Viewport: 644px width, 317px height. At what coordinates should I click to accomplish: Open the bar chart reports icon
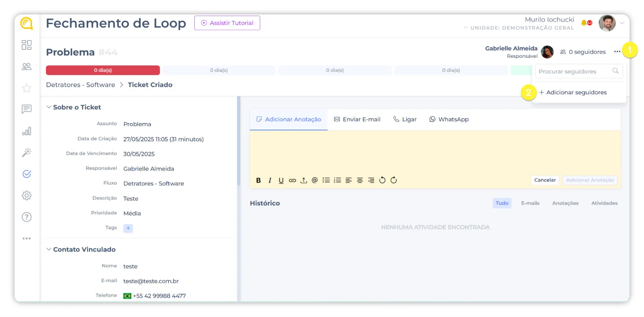26,131
